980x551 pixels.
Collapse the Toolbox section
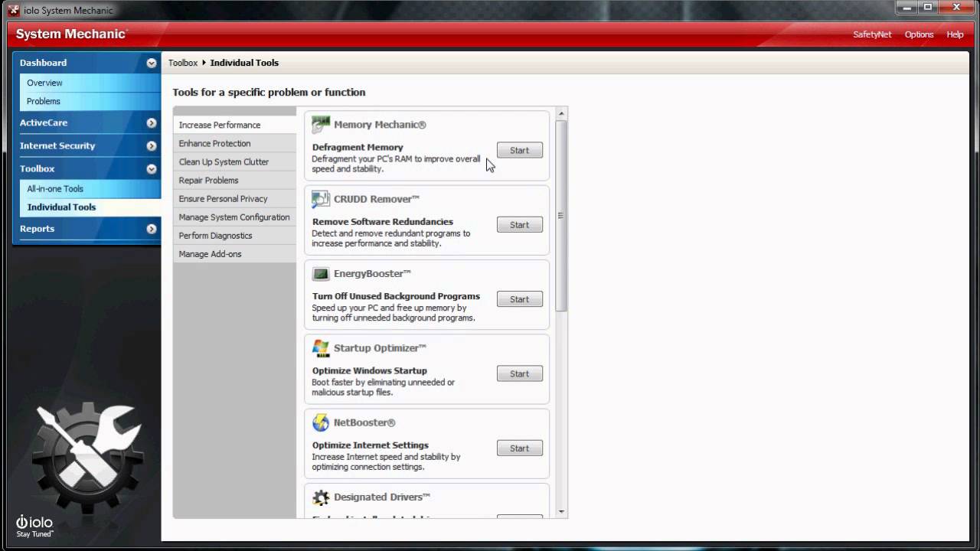pyautogui.click(x=152, y=168)
